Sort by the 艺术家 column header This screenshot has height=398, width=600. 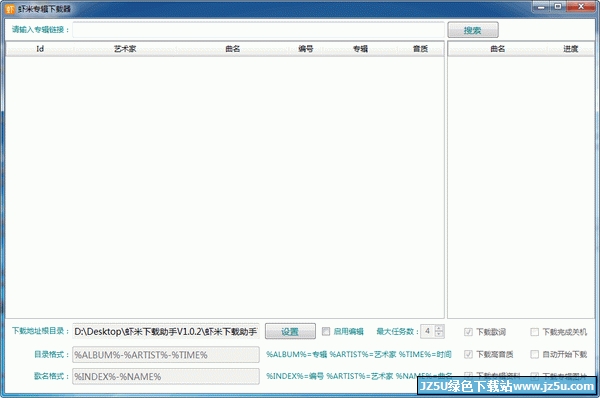pos(125,49)
